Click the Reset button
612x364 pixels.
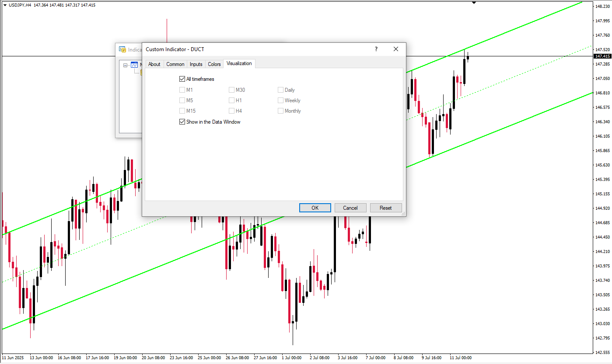(385, 208)
